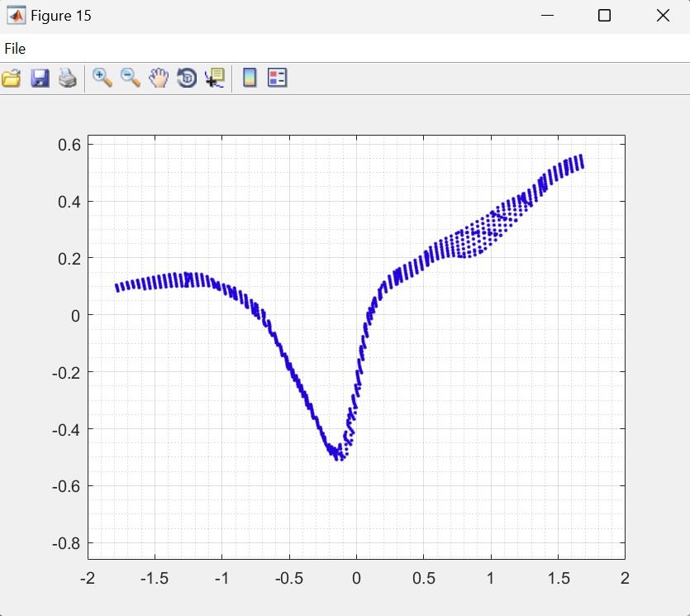The image size is (690, 616).
Task: Insert a legend using the toolbar icon
Action: 278,79
